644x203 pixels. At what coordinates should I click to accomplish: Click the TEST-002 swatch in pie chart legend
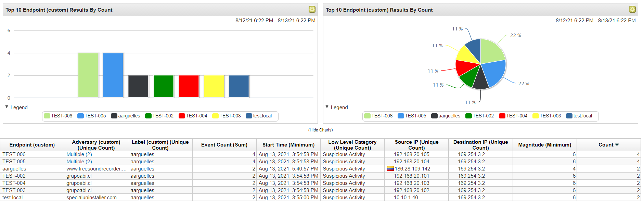468,116
